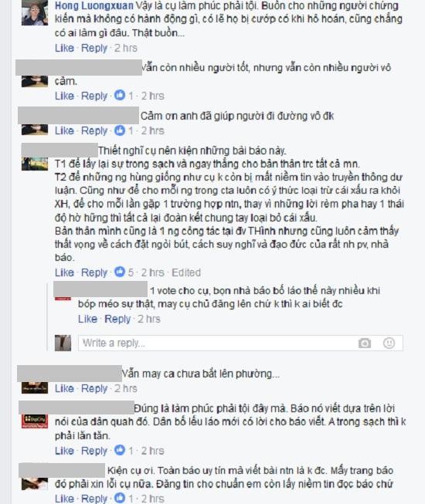Click own avatar beside reply box

[63, 343]
